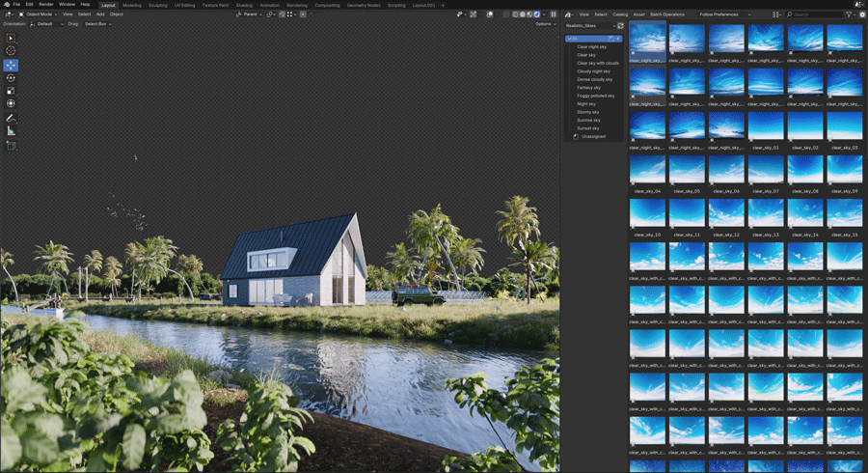Select the Foggy polluted sky catalog
The image size is (868, 473).
tap(596, 96)
